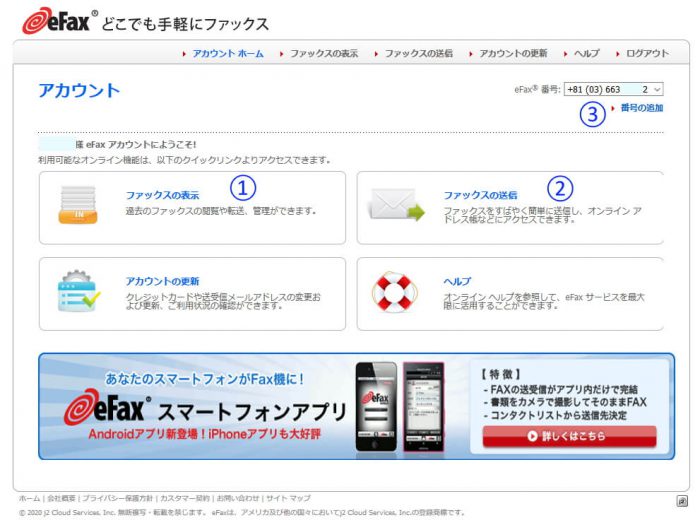
Task: Open the 会社概要 footer link
Action: click(x=62, y=498)
